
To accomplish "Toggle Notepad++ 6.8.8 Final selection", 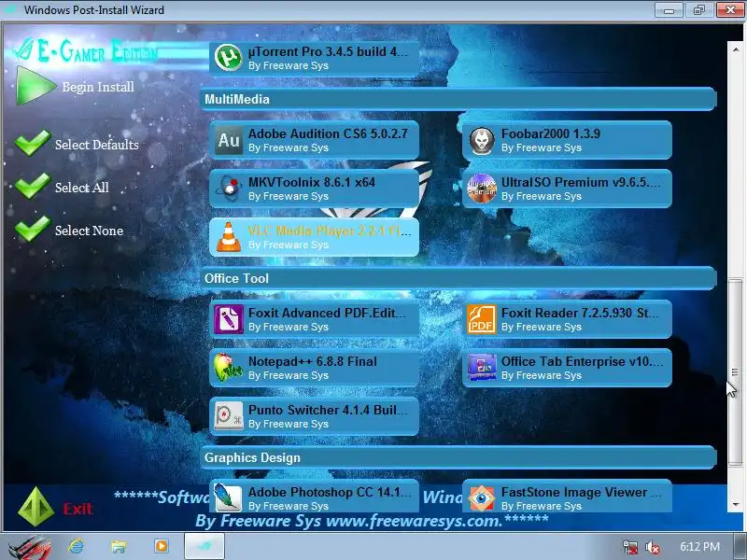I will [x=314, y=368].
